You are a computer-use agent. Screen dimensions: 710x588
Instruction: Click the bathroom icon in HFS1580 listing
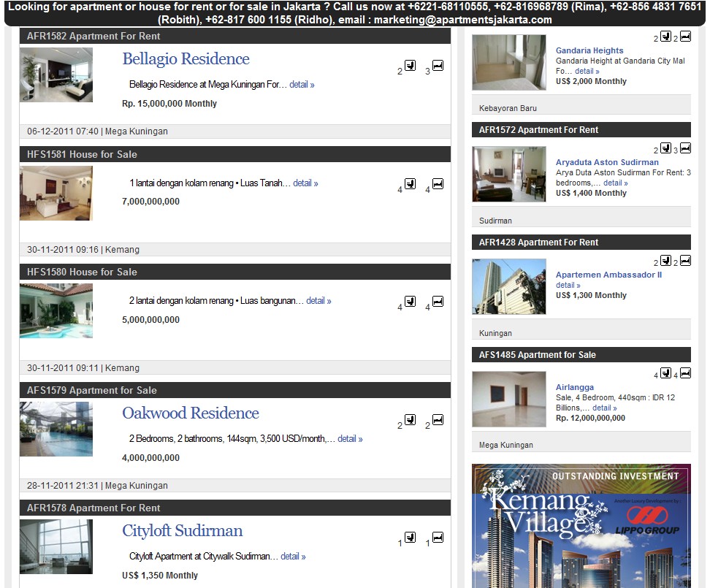tap(411, 302)
